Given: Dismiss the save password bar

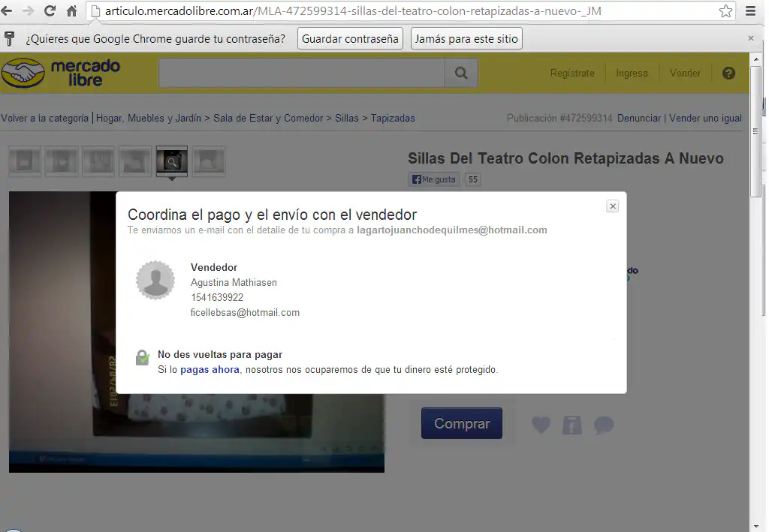Looking at the screenshot, I should (x=751, y=38).
